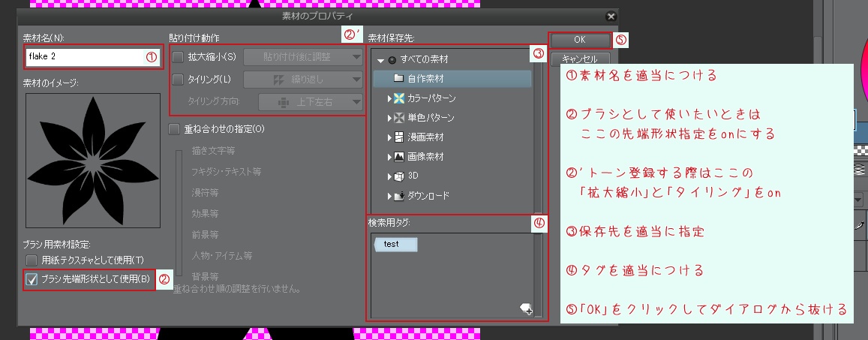This screenshot has height=340, width=868.
Task: Select the test search tag
Action: pos(395,244)
